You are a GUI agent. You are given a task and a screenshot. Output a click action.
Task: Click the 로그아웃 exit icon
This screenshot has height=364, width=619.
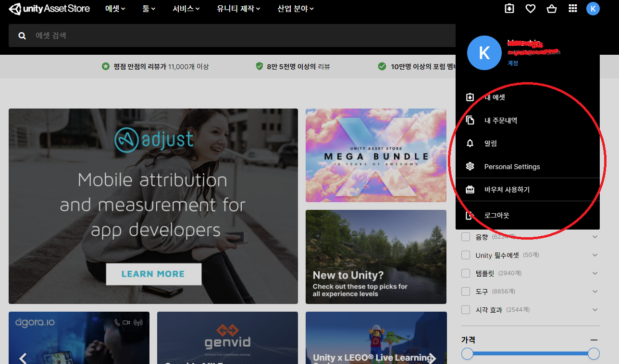pyautogui.click(x=470, y=216)
